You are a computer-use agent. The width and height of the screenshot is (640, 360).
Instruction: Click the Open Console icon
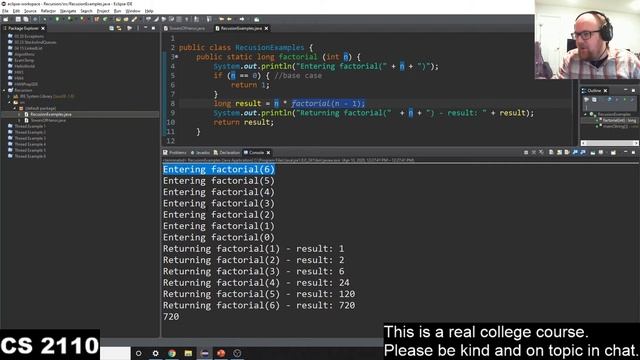pyautogui.click(x=613, y=152)
